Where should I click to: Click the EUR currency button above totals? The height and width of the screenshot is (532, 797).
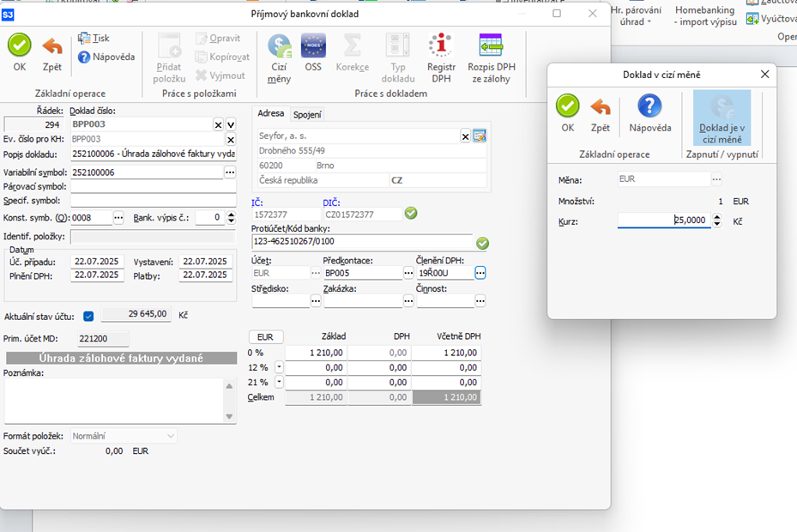pyautogui.click(x=265, y=336)
